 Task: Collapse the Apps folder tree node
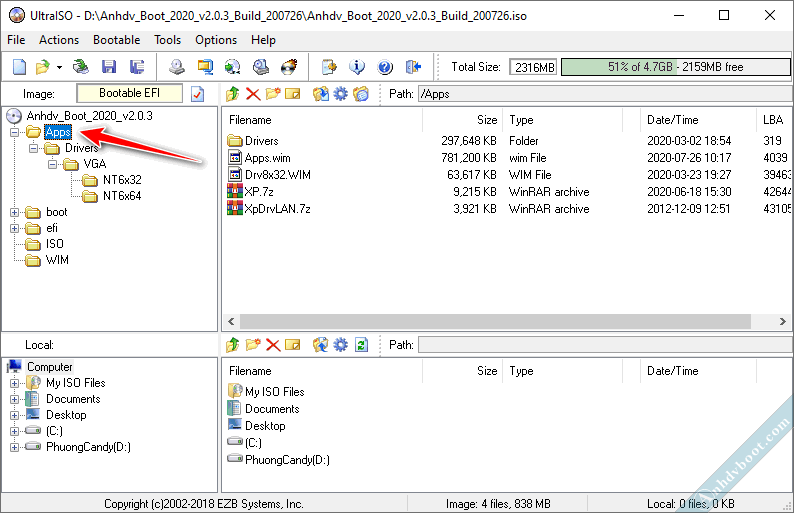[14, 133]
